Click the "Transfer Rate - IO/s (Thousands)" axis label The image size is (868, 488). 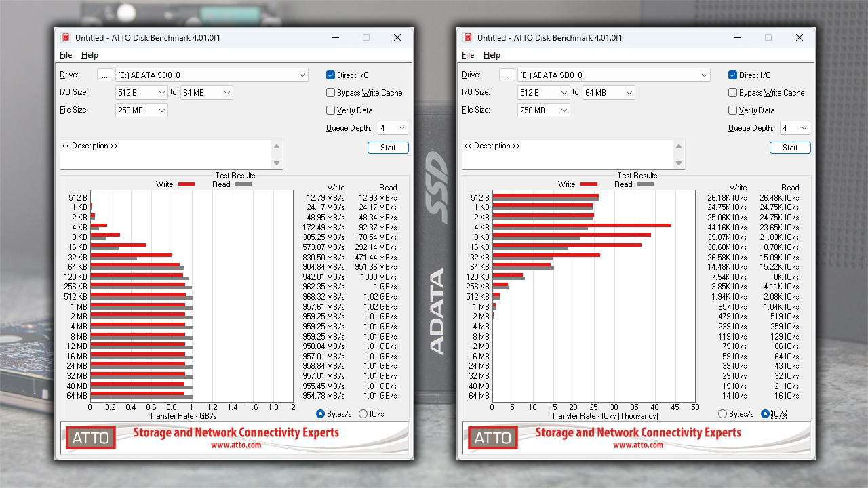pos(605,416)
